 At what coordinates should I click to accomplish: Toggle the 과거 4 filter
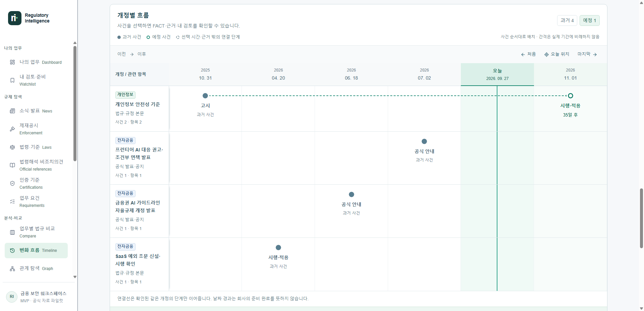point(567,20)
